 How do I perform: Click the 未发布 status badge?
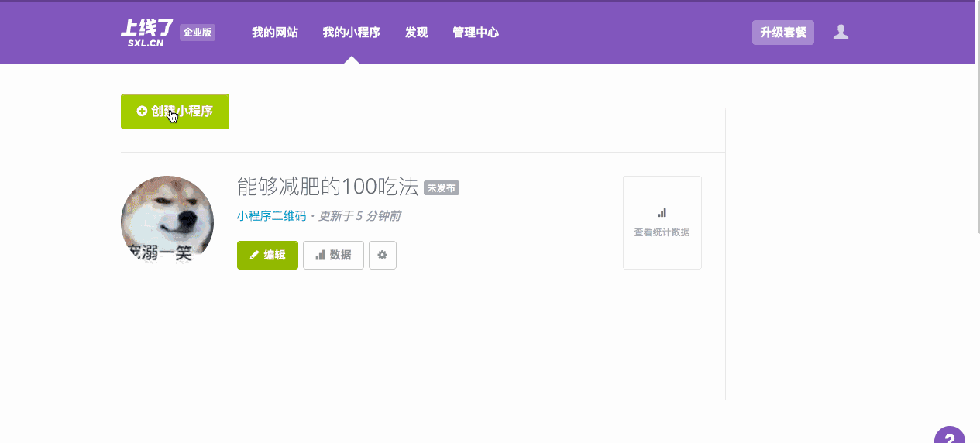[442, 188]
